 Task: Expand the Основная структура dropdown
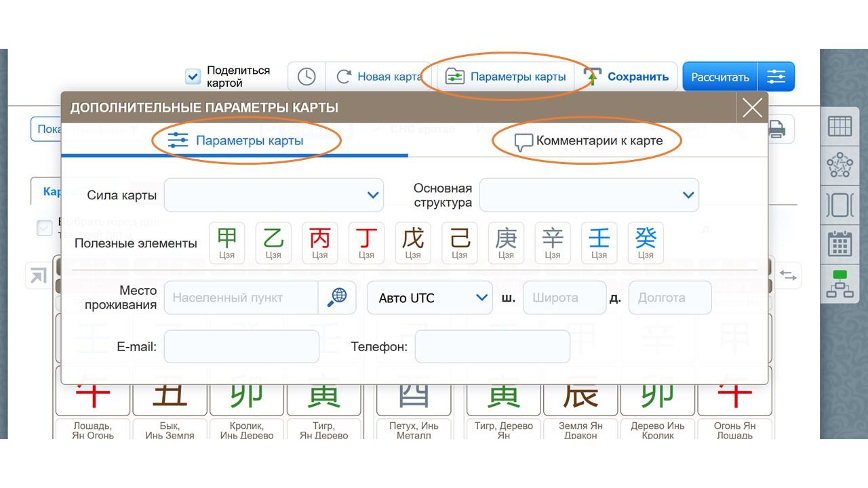tap(589, 195)
